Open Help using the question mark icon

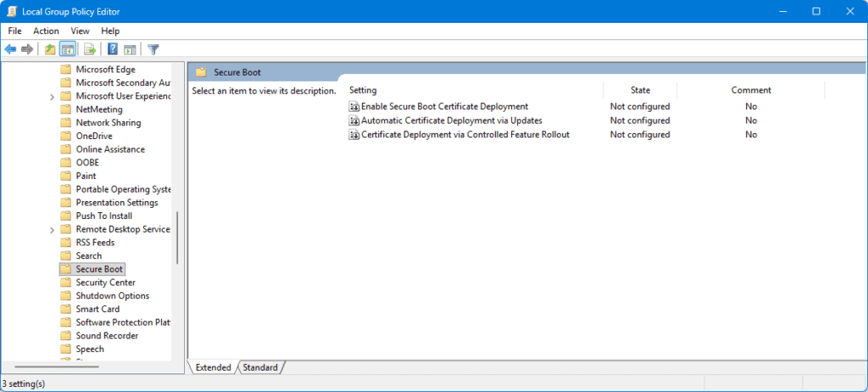[112, 49]
